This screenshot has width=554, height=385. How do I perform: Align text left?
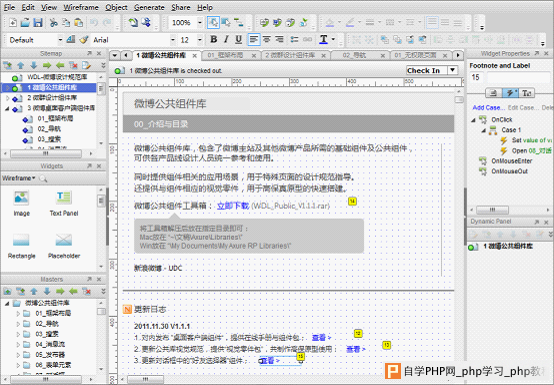254,40
